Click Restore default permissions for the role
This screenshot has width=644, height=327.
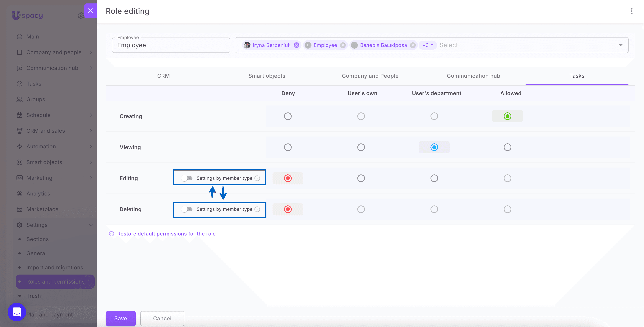[166, 234]
